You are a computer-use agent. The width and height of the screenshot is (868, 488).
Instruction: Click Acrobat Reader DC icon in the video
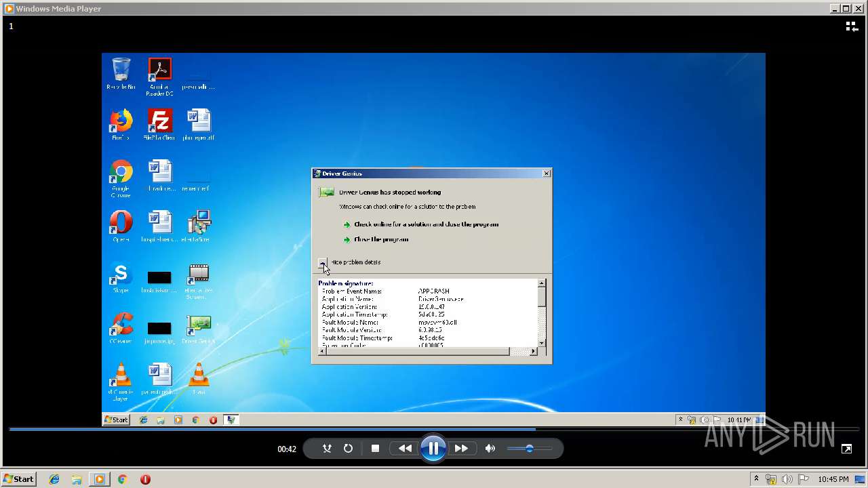(x=159, y=77)
